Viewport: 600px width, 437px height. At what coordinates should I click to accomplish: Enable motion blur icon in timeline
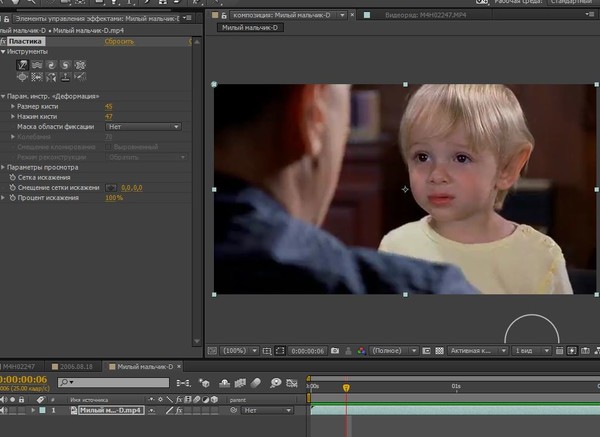[x=256, y=383]
